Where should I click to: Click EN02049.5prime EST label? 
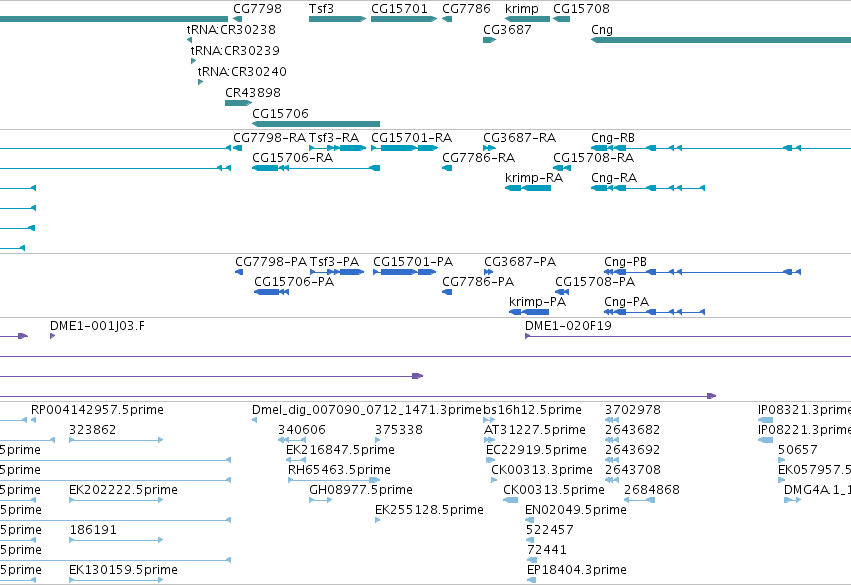pos(576,510)
